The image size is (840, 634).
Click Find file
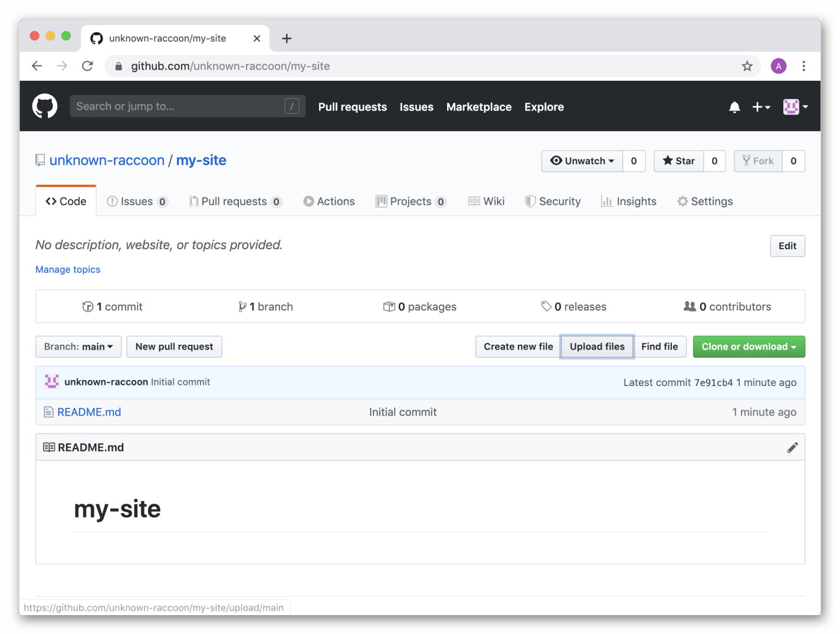(x=659, y=347)
